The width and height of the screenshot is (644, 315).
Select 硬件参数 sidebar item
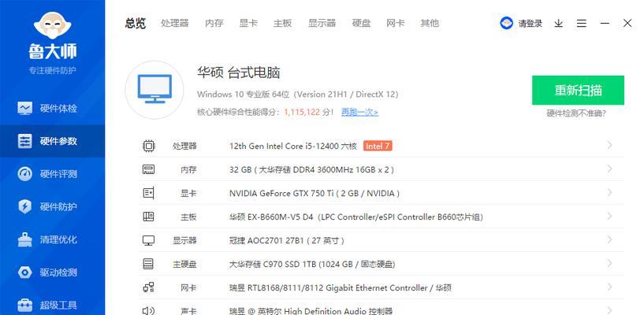(53, 141)
